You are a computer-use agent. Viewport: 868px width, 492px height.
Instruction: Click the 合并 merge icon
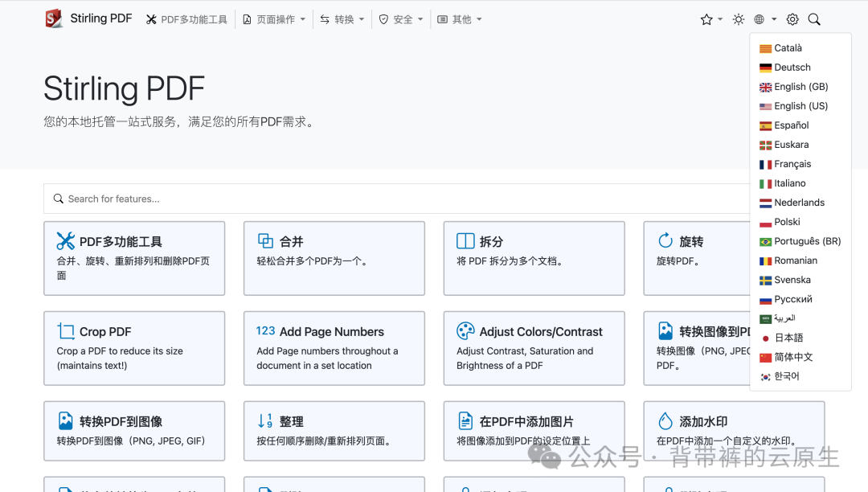[266, 240]
